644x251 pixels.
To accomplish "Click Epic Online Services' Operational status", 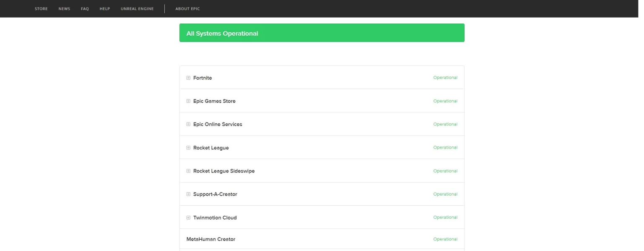I will (x=445, y=124).
